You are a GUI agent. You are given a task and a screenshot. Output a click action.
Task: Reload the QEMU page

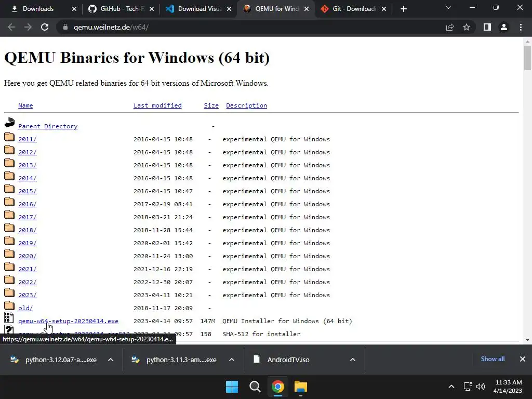[x=45, y=27]
